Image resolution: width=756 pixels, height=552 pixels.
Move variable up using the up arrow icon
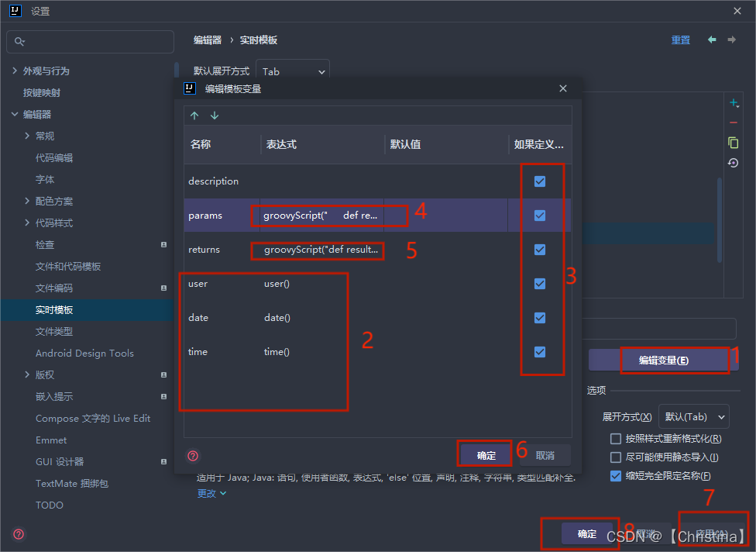(194, 115)
